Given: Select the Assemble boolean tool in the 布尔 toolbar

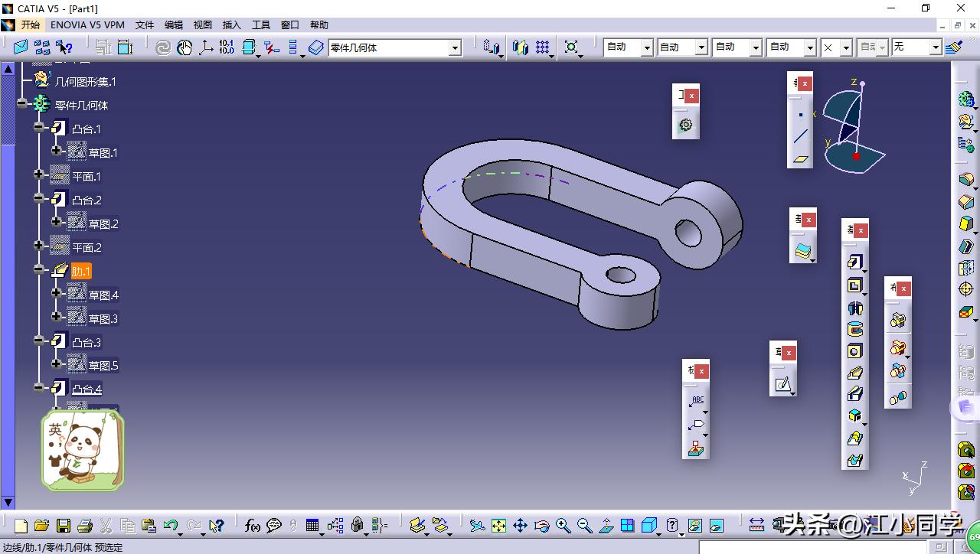Looking at the screenshot, I should [899, 319].
